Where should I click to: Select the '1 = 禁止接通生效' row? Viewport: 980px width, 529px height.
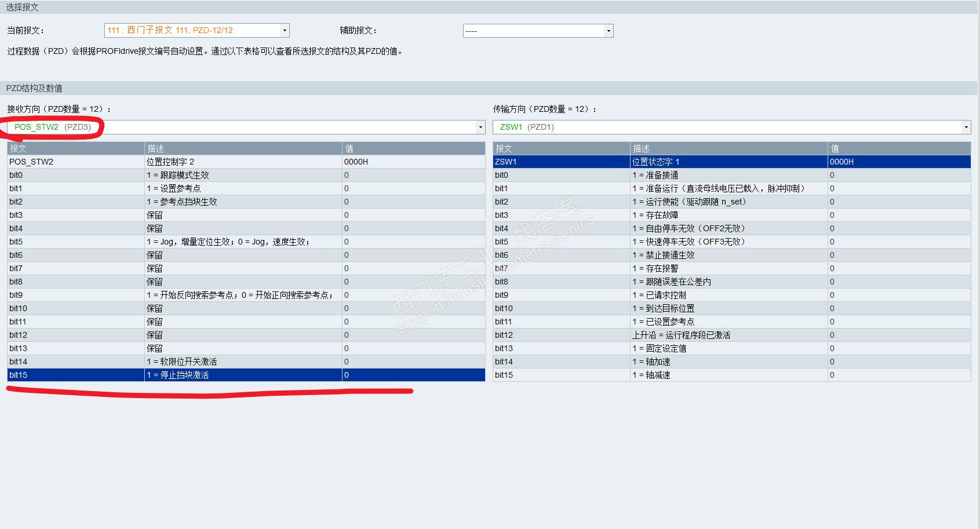click(732, 255)
